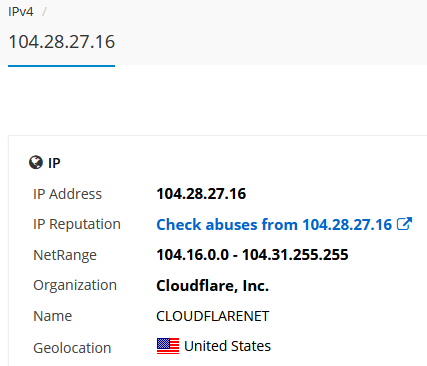Click the Organization field label
This screenshot has height=366, width=427.
coord(75,286)
